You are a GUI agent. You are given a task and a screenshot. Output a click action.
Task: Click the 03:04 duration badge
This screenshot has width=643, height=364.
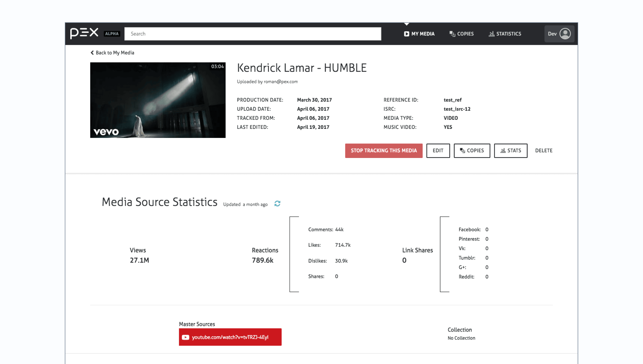tap(217, 66)
